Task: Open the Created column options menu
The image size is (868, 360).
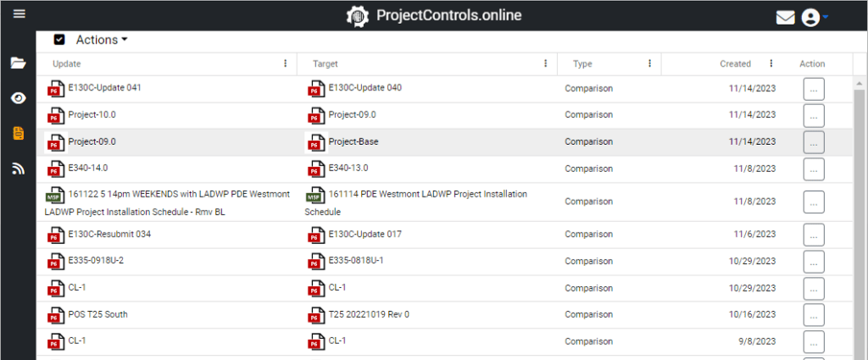Action: coord(771,64)
